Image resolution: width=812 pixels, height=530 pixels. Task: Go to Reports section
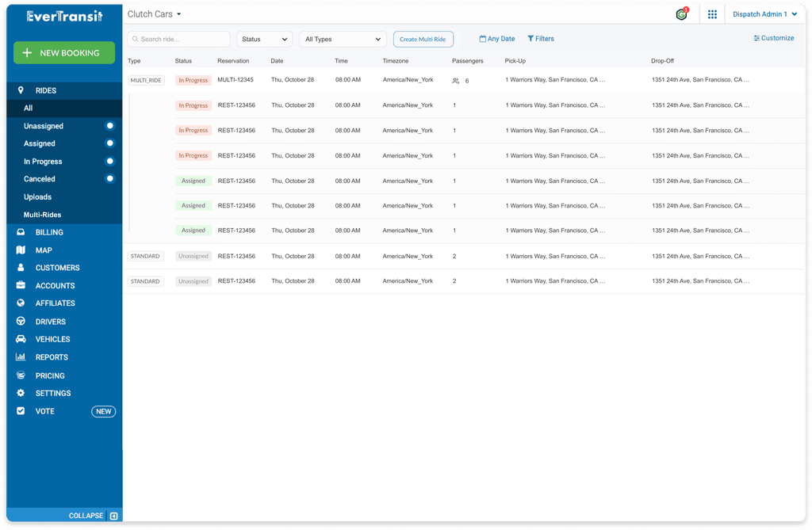click(x=52, y=357)
